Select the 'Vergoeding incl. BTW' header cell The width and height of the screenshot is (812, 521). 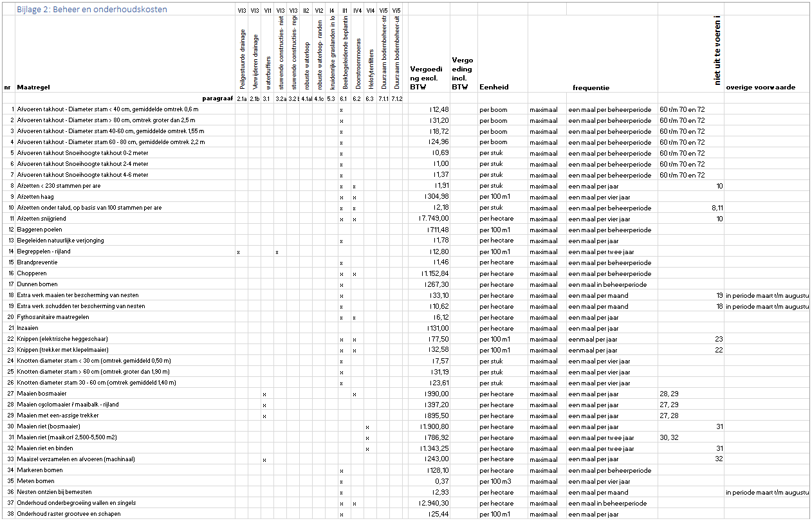point(463,73)
